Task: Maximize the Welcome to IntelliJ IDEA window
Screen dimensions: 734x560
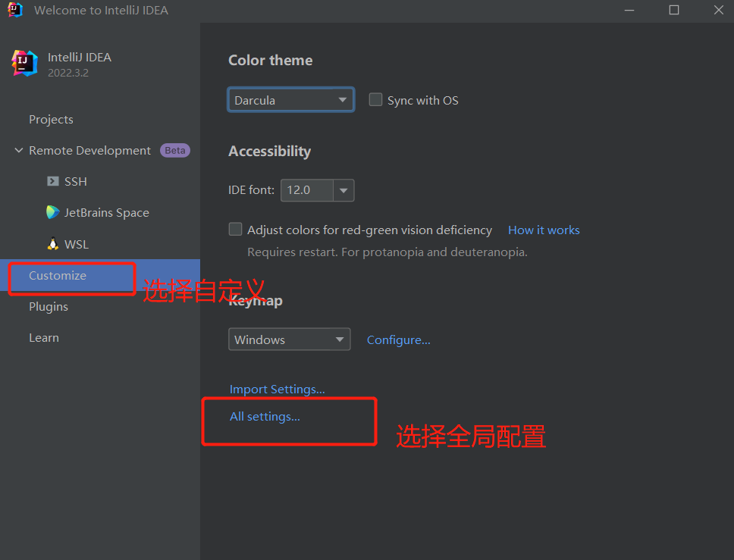Action: 674,11
